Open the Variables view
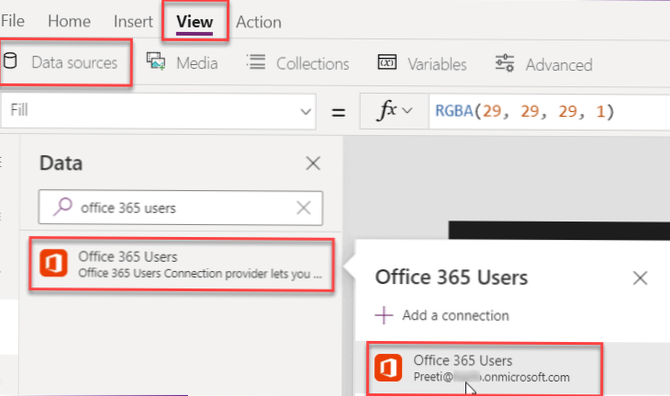This screenshot has height=396, width=670. click(x=437, y=65)
